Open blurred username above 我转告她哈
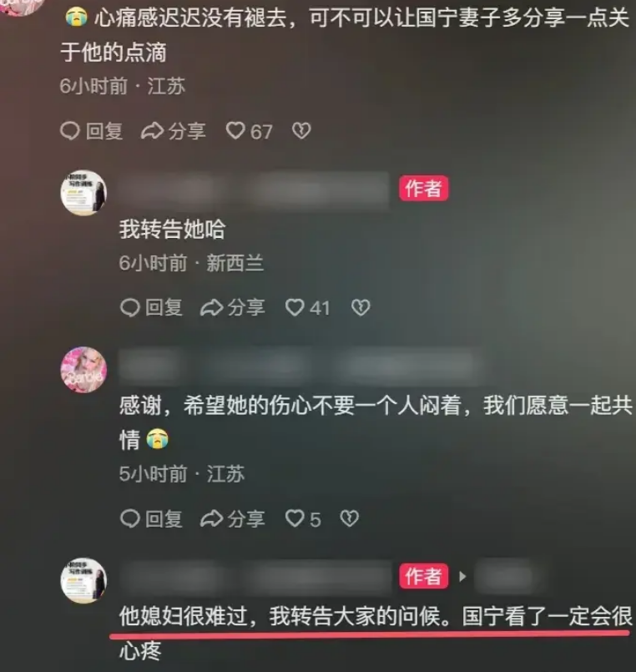636x672 pixels. click(x=254, y=189)
